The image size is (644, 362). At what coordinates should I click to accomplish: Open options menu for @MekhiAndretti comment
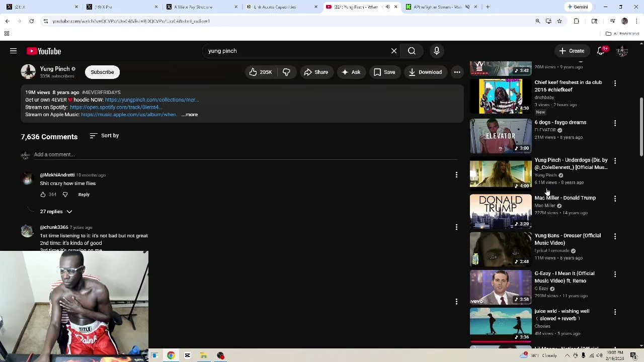tap(456, 175)
